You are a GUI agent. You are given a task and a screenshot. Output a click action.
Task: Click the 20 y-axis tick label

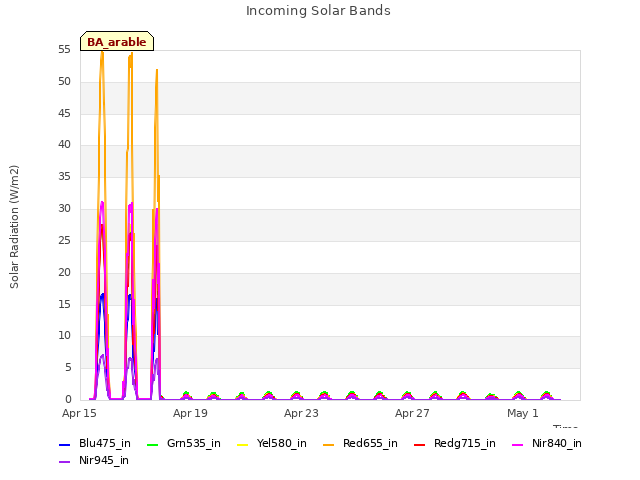(64, 272)
